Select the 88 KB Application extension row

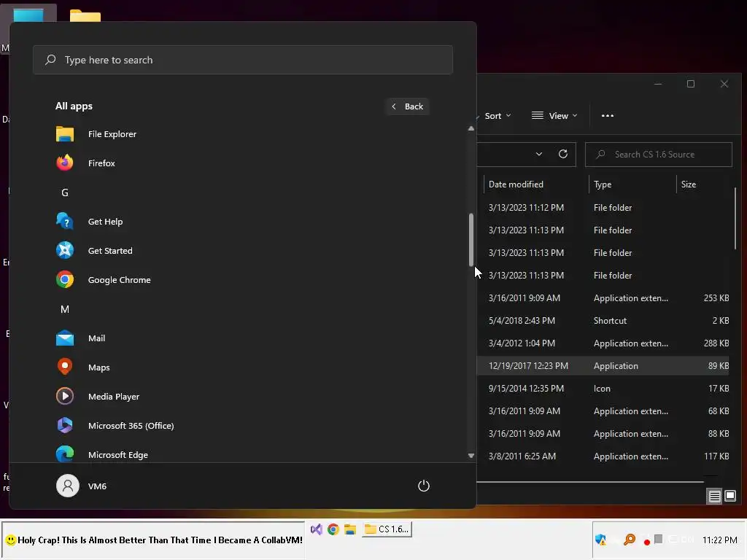603,434
